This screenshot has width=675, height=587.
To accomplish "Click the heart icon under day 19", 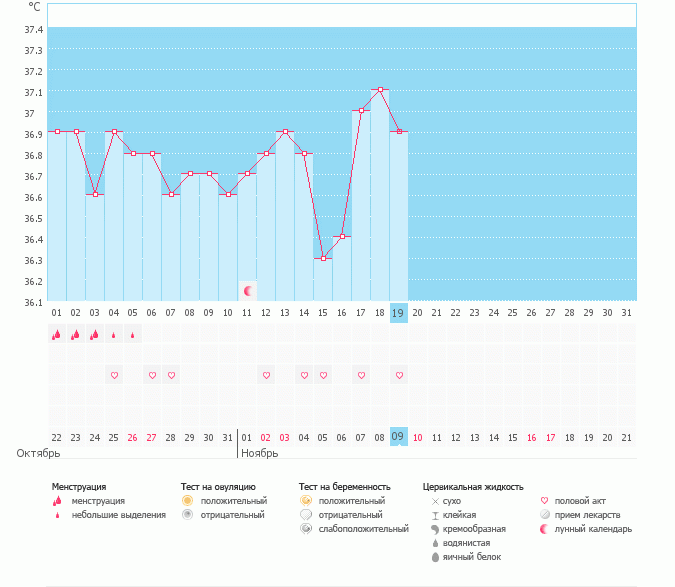I will pos(399,375).
